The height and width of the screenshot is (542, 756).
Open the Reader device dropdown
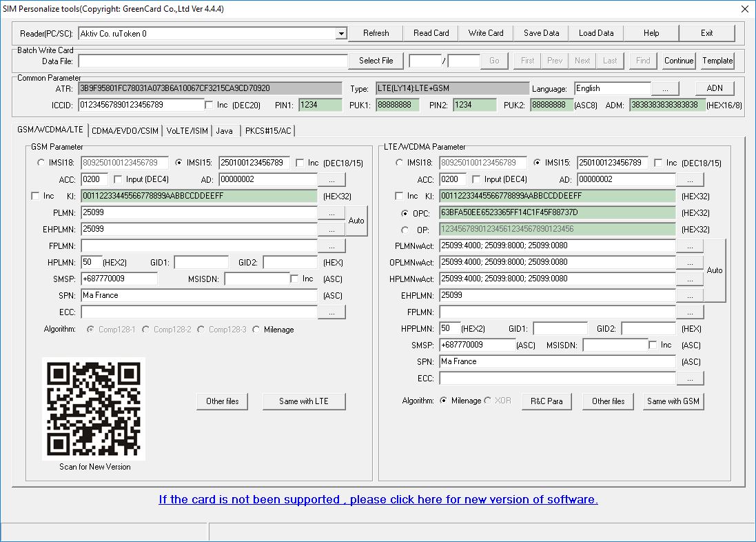click(341, 34)
